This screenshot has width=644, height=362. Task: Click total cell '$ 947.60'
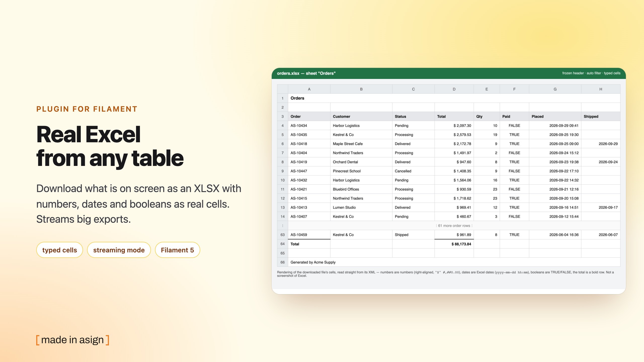(x=454, y=162)
